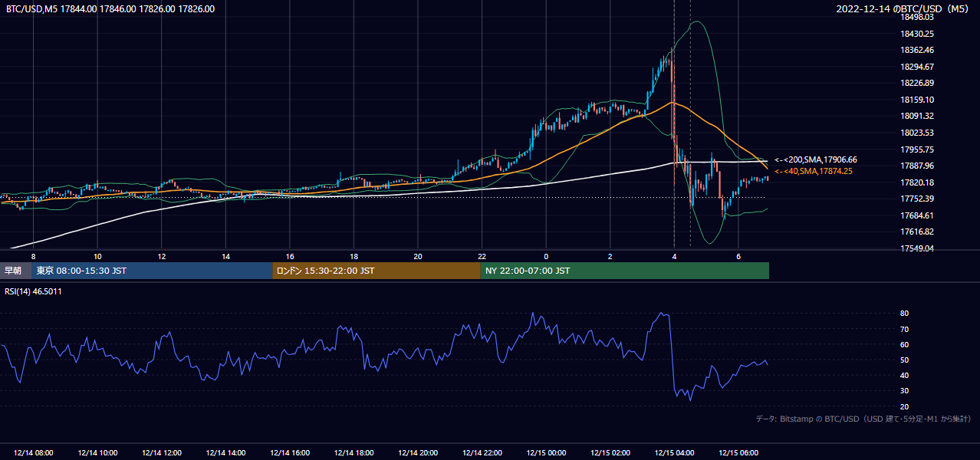Click price axis value 17955.75

click(916, 149)
